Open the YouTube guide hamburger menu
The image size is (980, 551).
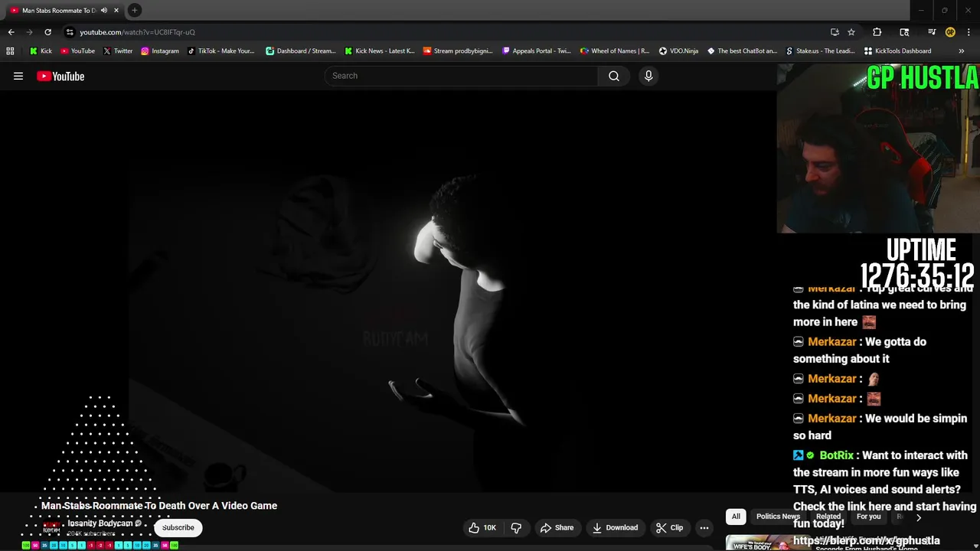pyautogui.click(x=18, y=76)
